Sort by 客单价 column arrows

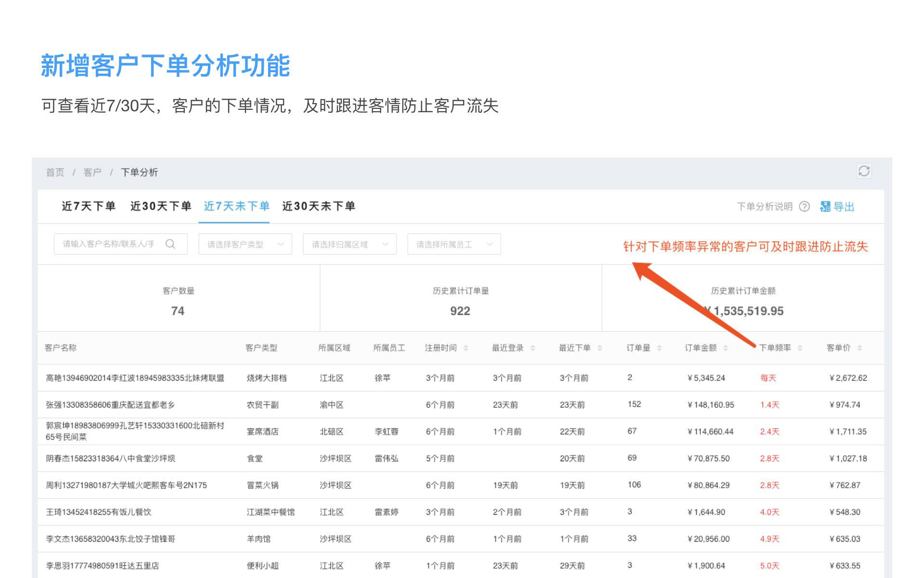860,348
